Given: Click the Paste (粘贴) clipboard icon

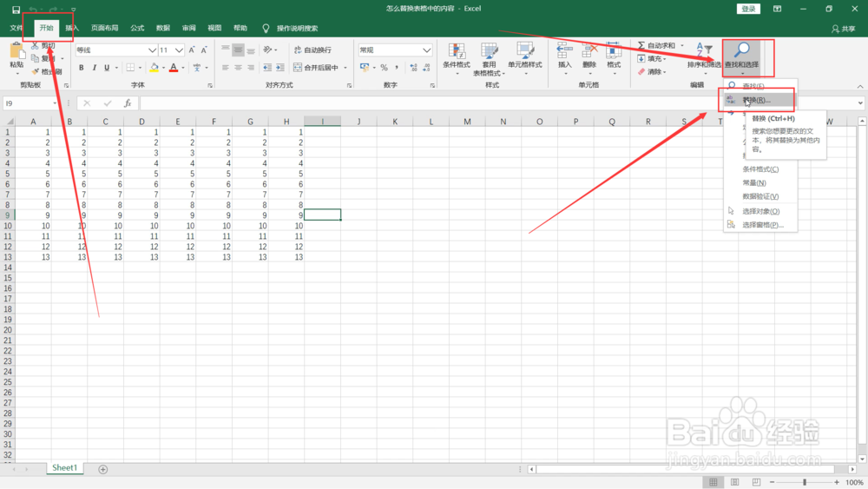Looking at the screenshot, I should 16,51.
